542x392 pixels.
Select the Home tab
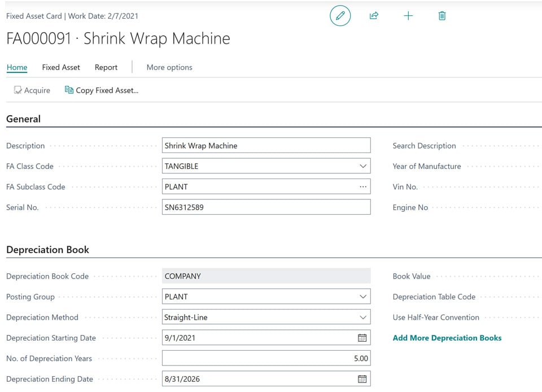[x=17, y=67]
